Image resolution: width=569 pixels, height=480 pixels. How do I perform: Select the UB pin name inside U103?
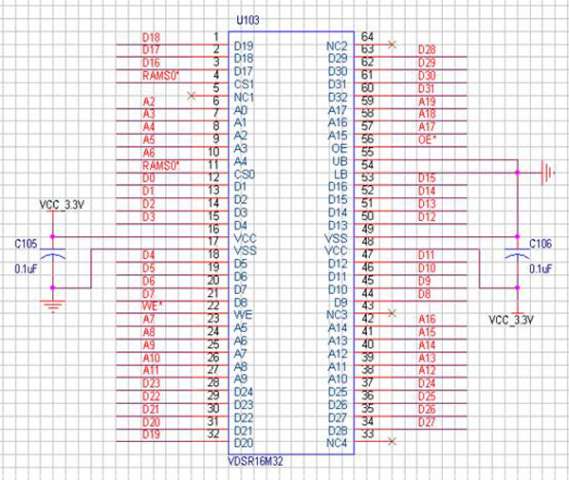(x=340, y=161)
